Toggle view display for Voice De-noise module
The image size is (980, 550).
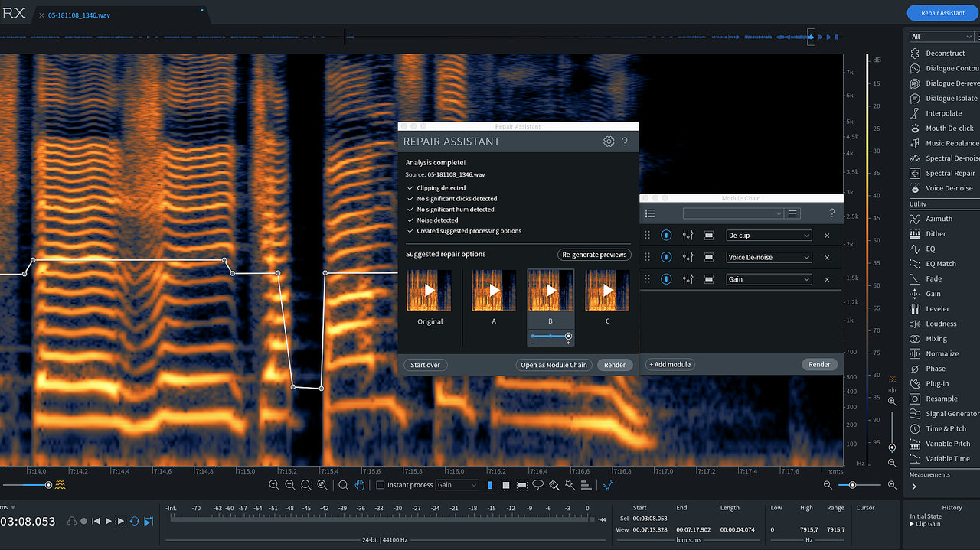click(x=709, y=257)
